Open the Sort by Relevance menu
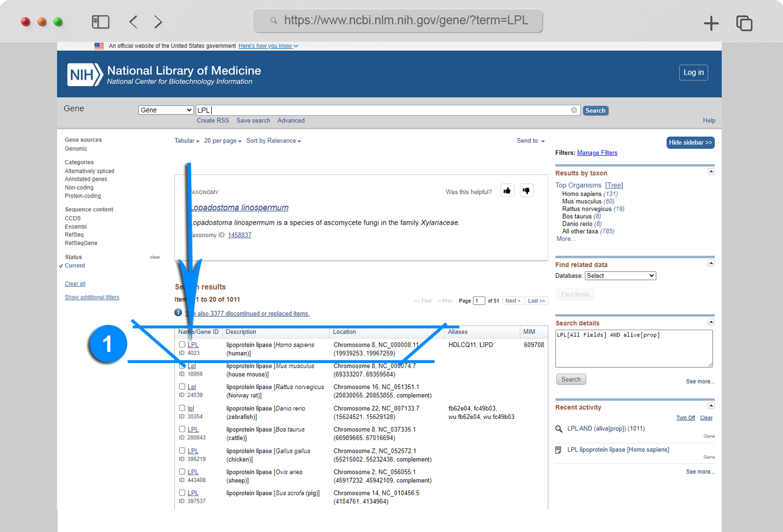This screenshot has width=783, height=532. point(273,141)
